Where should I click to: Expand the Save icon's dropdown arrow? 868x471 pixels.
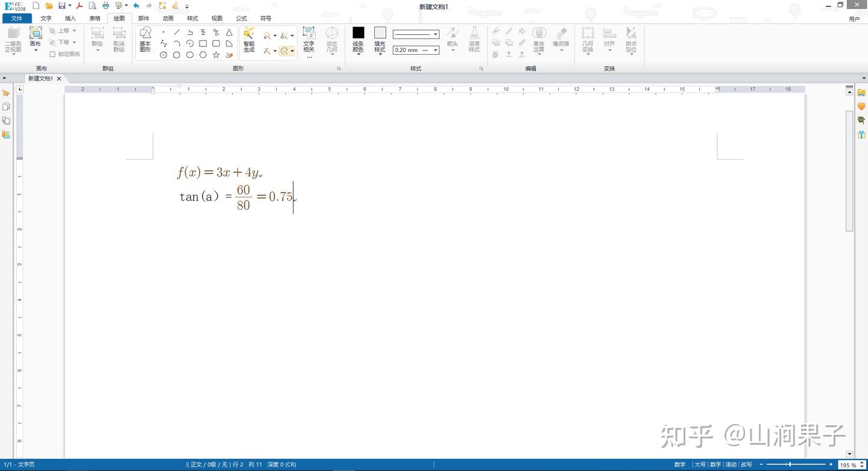click(x=69, y=6)
